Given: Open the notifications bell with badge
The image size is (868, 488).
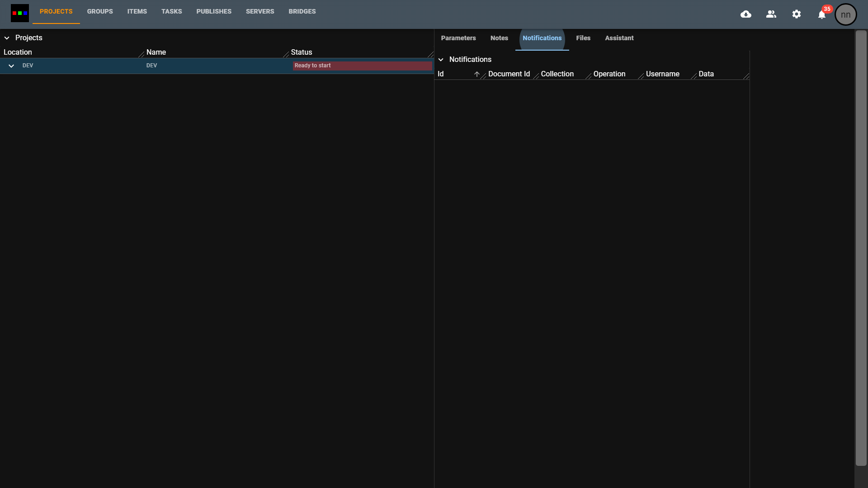Looking at the screenshot, I should point(822,14).
